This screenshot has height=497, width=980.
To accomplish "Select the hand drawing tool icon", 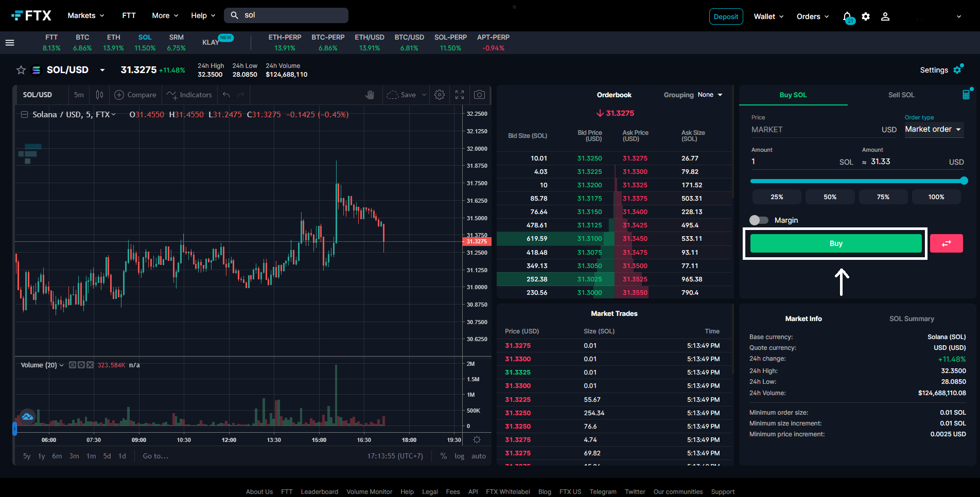I will [370, 95].
